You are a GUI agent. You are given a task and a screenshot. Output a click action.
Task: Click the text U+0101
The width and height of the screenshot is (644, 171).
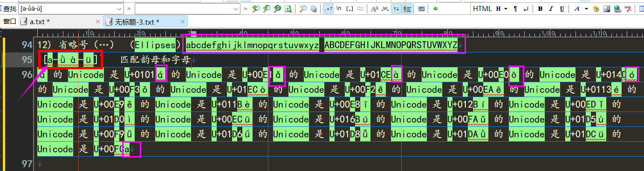[140, 75]
